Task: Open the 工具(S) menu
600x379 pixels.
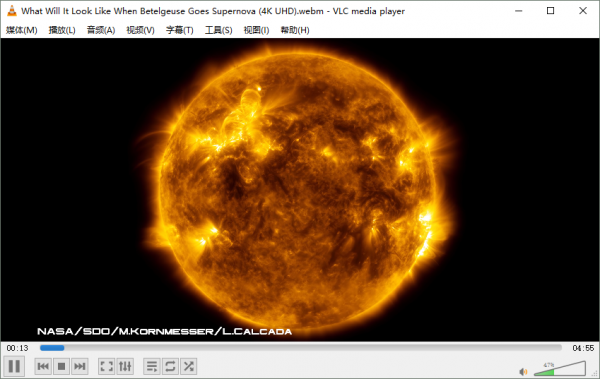Action: pos(218,30)
